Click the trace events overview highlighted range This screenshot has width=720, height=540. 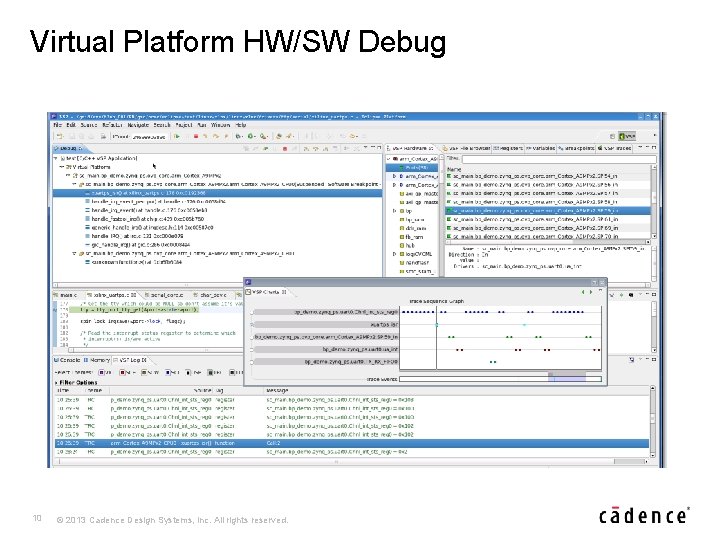pos(567,379)
